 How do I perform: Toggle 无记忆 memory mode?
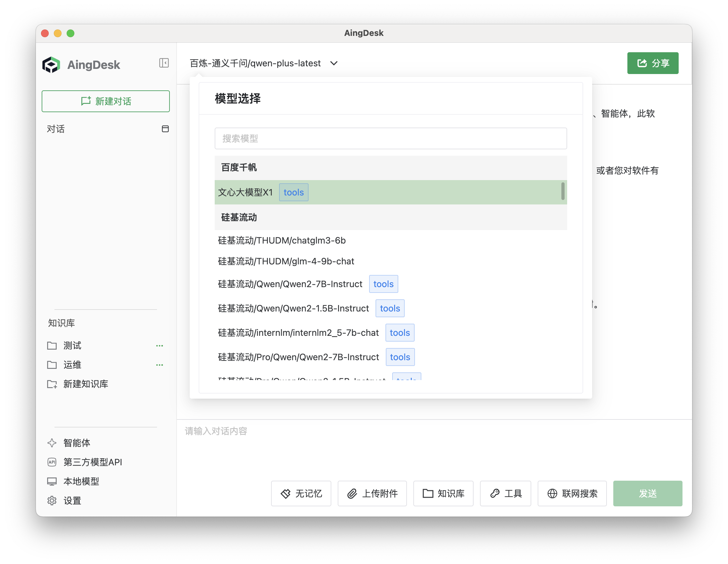point(301,494)
